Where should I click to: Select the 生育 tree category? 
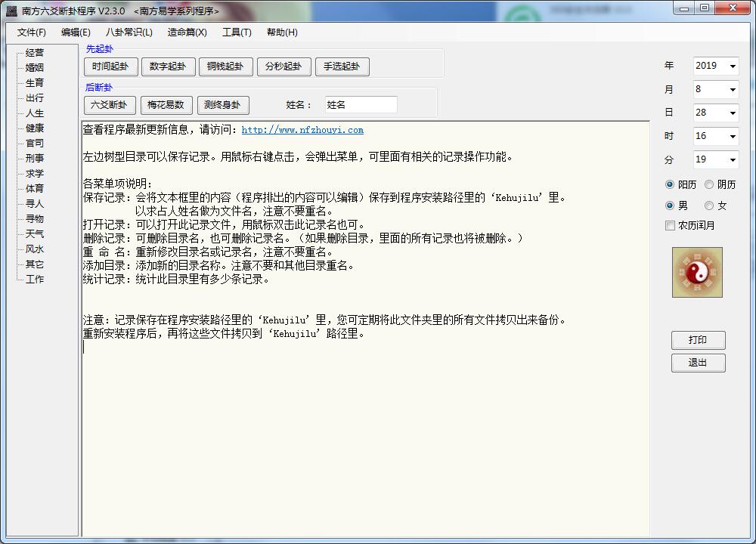[x=34, y=83]
